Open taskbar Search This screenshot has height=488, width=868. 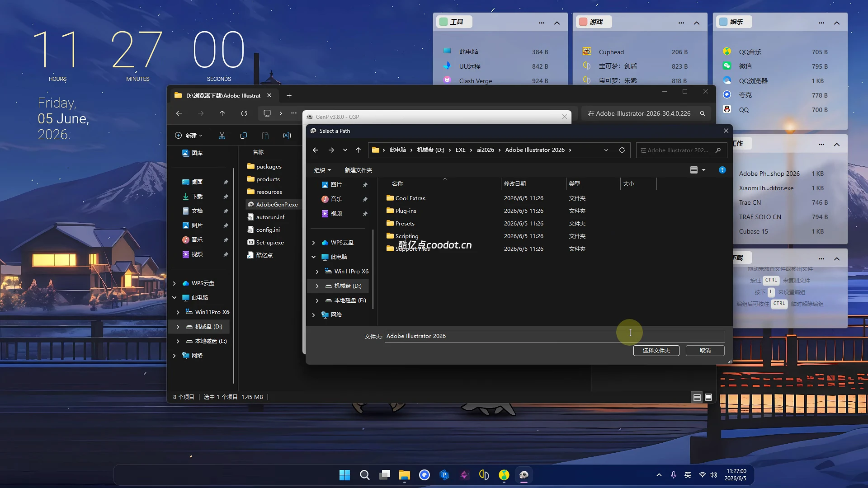pyautogui.click(x=364, y=475)
